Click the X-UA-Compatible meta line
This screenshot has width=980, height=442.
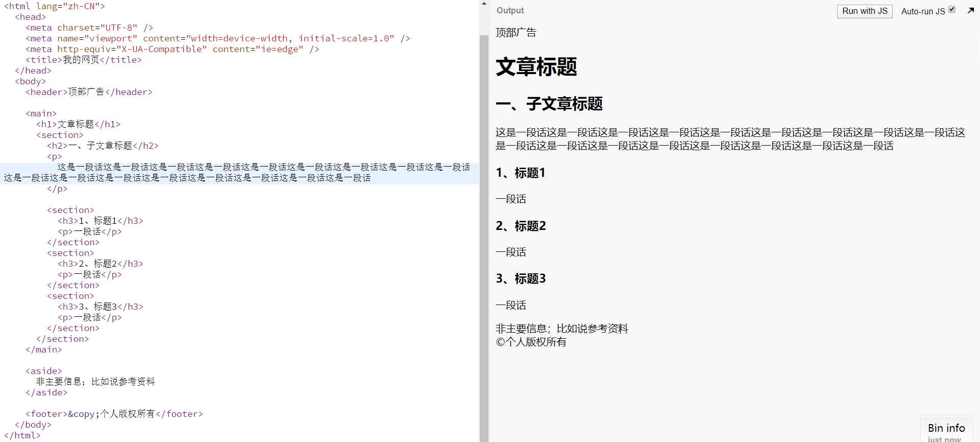[x=173, y=49]
